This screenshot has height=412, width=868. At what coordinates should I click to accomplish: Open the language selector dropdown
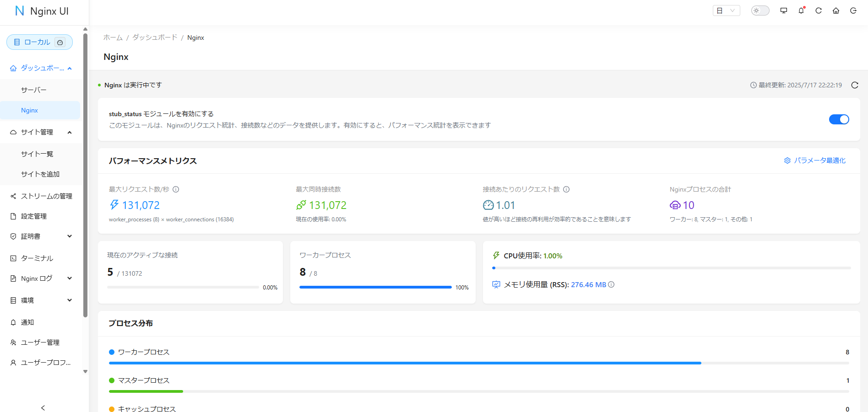pyautogui.click(x=726, y=10)
